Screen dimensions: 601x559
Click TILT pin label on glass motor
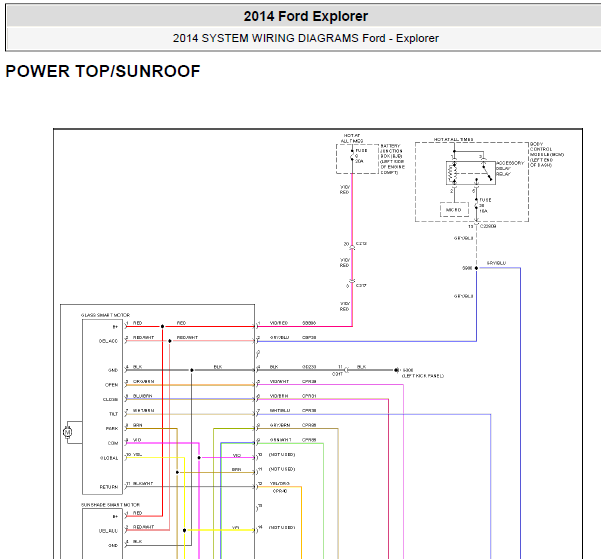tap(113, 414)
